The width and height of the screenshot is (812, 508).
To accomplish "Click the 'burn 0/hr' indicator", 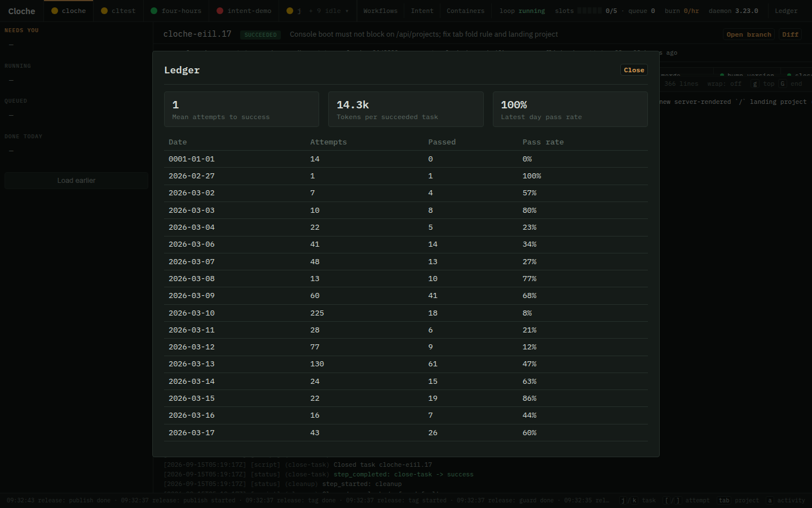I will coord(682,11).
